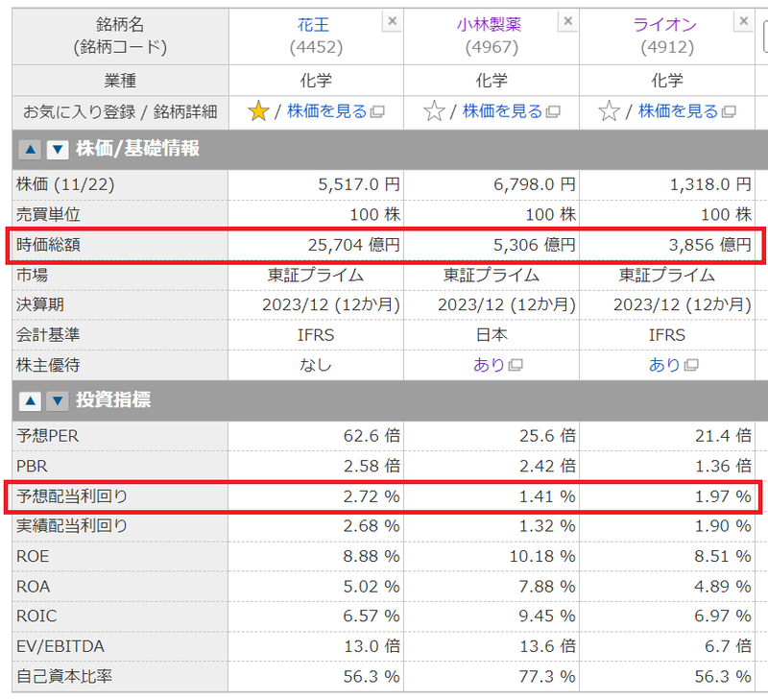Click the 予想配当利回り row label
Image resolution: width=768 pixels, height=700 pixels.
point(72,496)
